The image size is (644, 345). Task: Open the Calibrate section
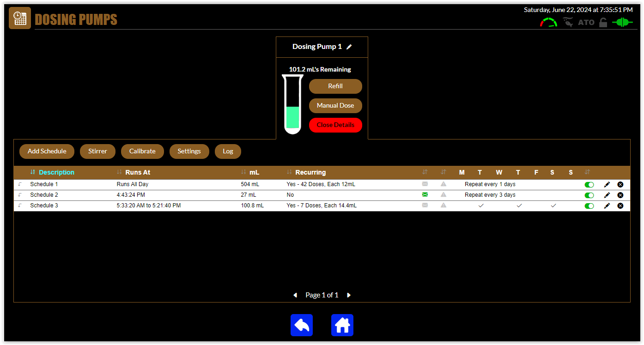coord(142,151)
